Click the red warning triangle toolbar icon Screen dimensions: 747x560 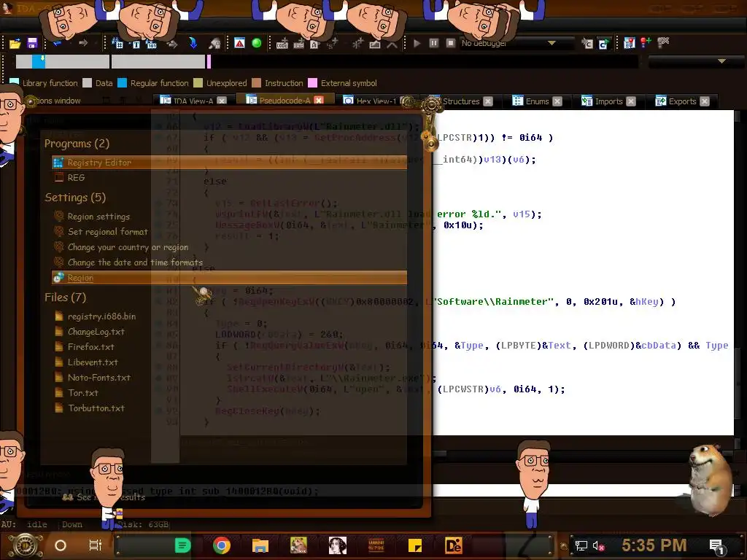(239, 43)
